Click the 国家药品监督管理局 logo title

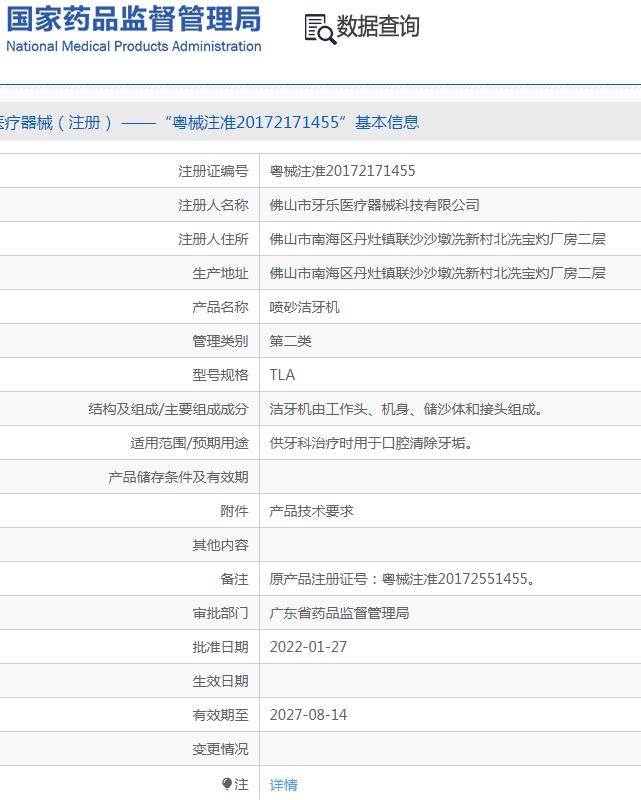point(134,19)
